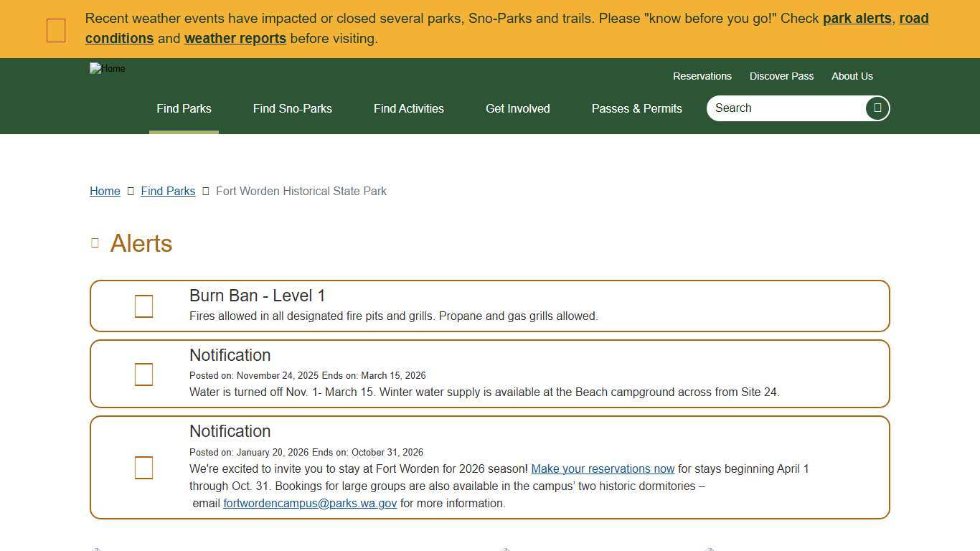
Task: Open the Find Activities navigation menu
Action: point(408,109)
